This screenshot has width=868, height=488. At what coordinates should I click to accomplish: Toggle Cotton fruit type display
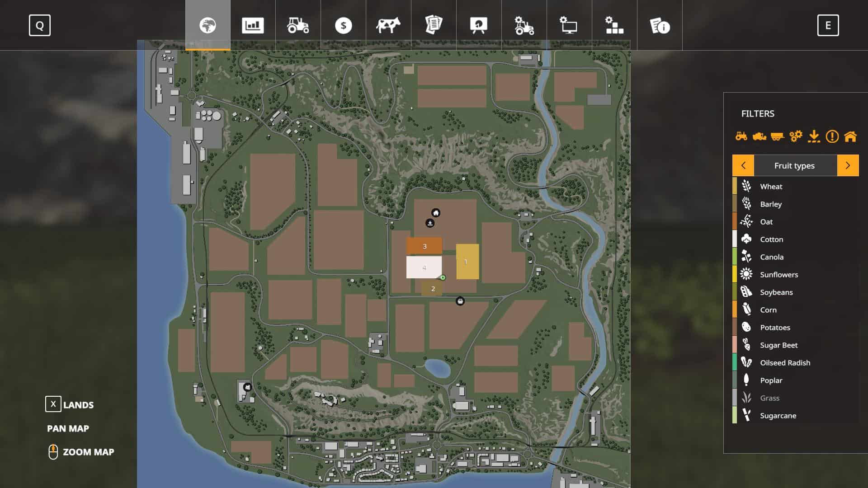tap(795, 239)
